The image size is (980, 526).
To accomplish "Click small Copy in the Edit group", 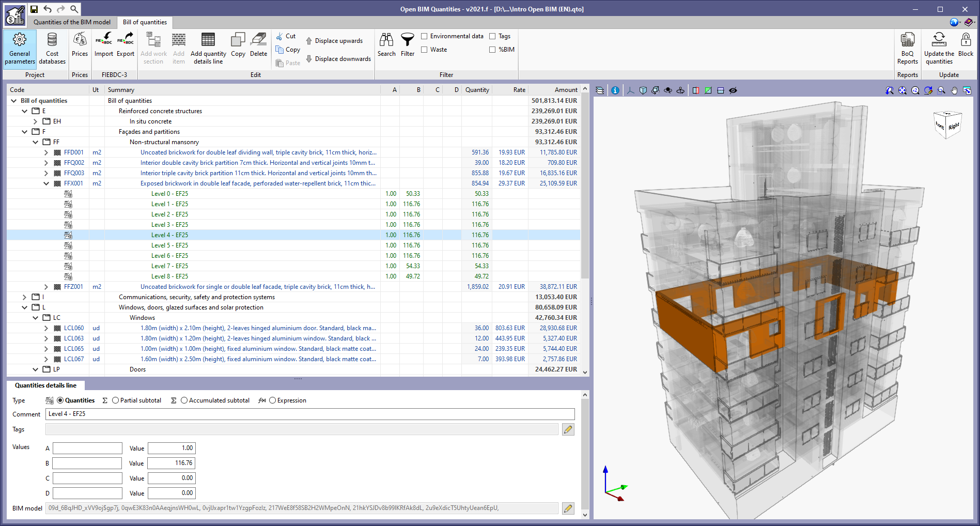I will click(288, 50).
